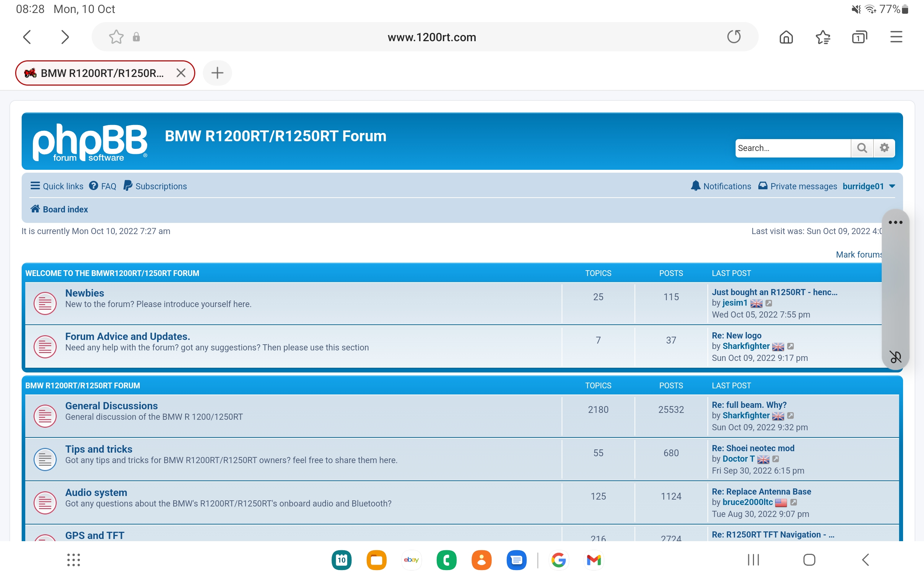Jump to latest post by jesim1
This screenshot has width=924, height=578.
point(768,303)
